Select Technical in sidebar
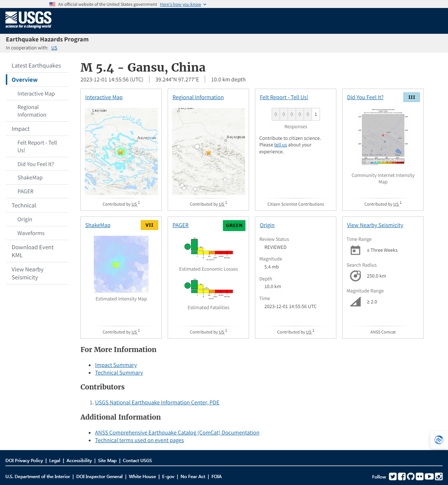Screen dimensions: 448x485 (x=24, y=205)
